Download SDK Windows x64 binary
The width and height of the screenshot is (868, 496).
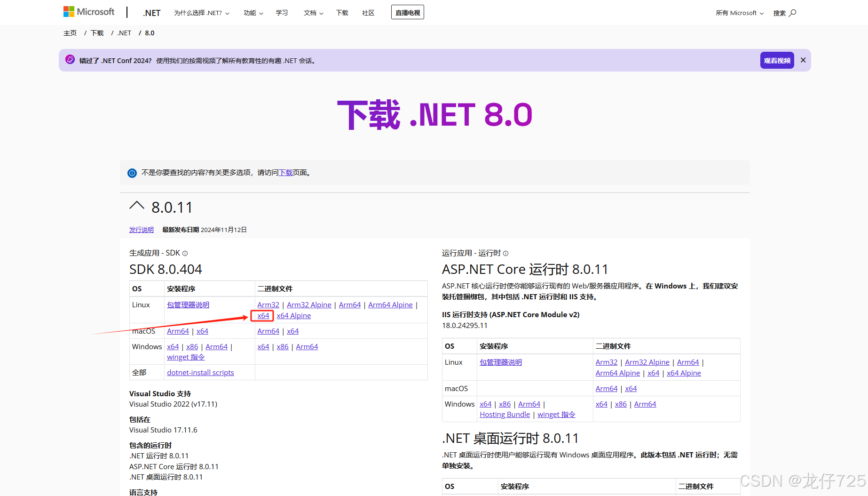click(x=263, y=347)
